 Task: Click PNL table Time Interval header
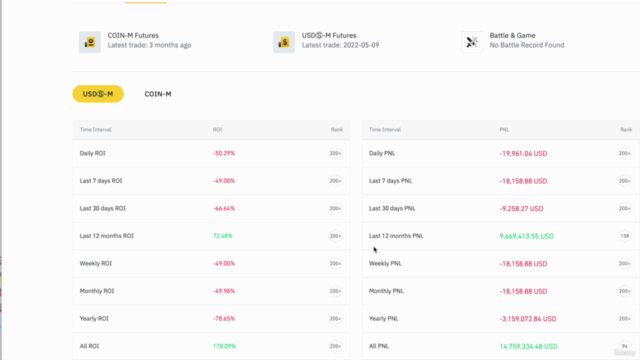(385, 130)
